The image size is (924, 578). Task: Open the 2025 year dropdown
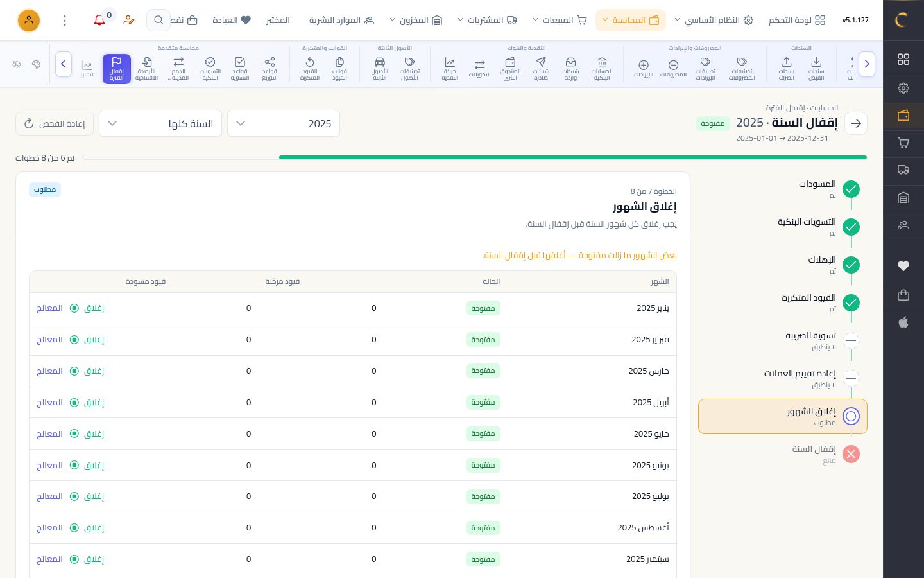[x=284, y=123]
